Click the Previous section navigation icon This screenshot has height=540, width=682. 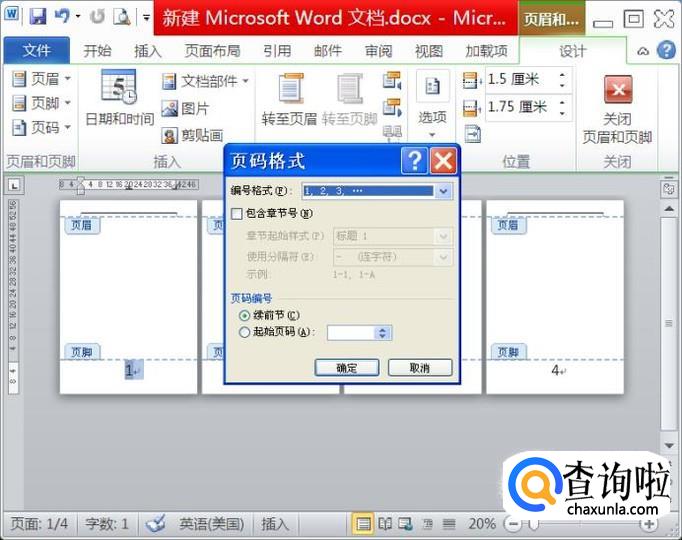click(392, 80)
